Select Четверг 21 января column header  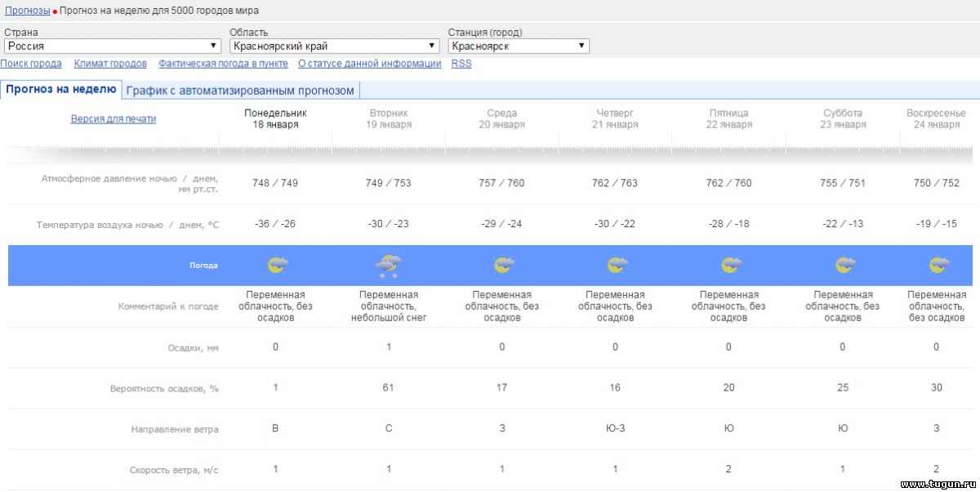click(615, 119)
